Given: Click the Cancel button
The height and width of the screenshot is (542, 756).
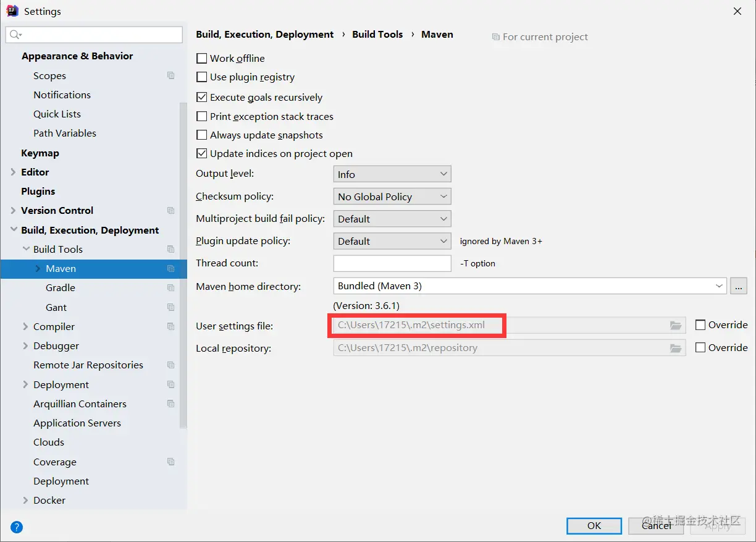Looking at the screenshot, I should pyautogui.click(x=656, y=525).
